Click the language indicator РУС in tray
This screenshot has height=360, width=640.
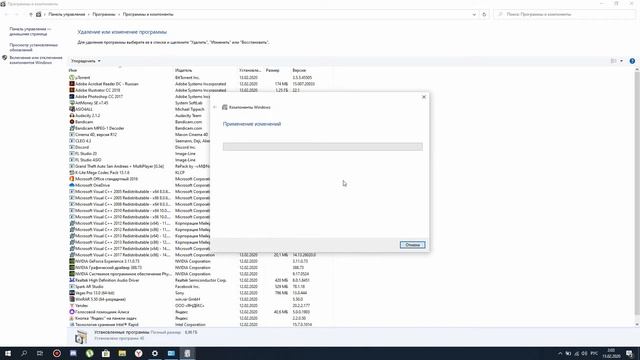pyautogui.click(x=594, y=353)
